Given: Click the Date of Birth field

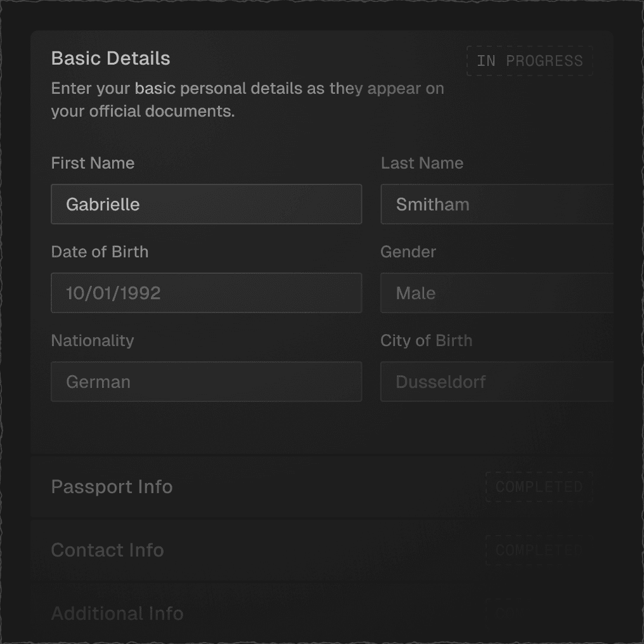Looking at the screenshot, I should pos(206,293).
